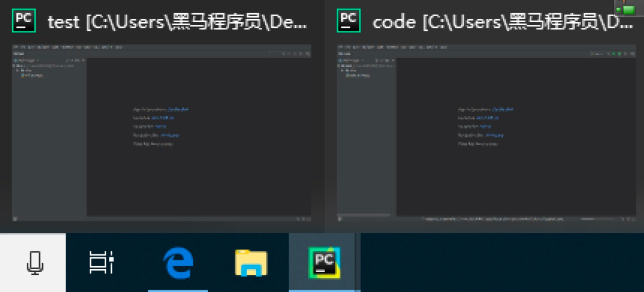Click the PyCharm logo beside the code window title
This screenshot has height=292, width=644.
(x=349, y=20)
